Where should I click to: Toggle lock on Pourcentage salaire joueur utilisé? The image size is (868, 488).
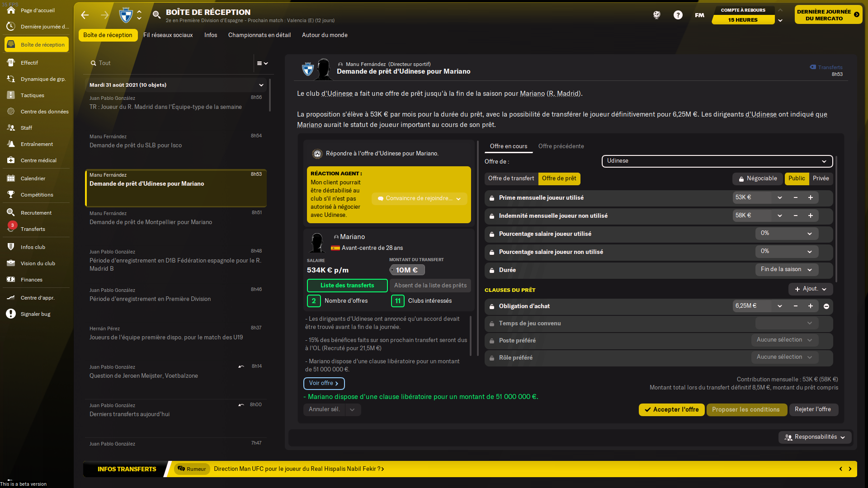coord(492,234)
